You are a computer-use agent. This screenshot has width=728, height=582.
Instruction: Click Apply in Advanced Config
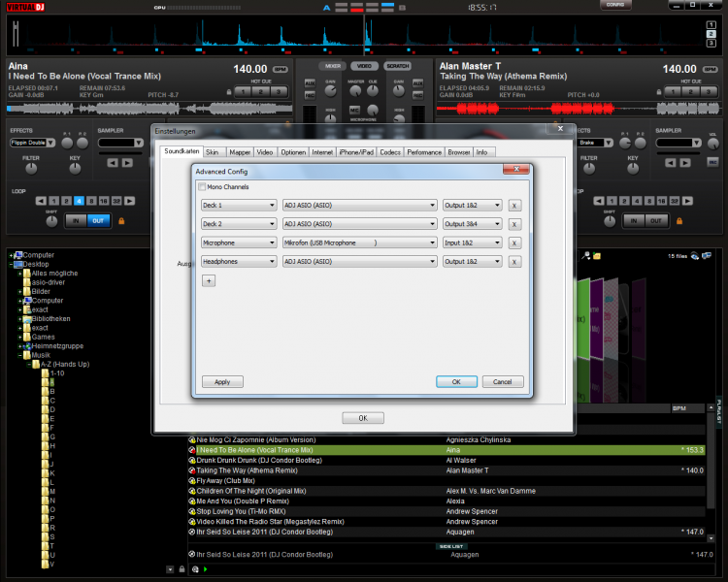tap(222, 382)
